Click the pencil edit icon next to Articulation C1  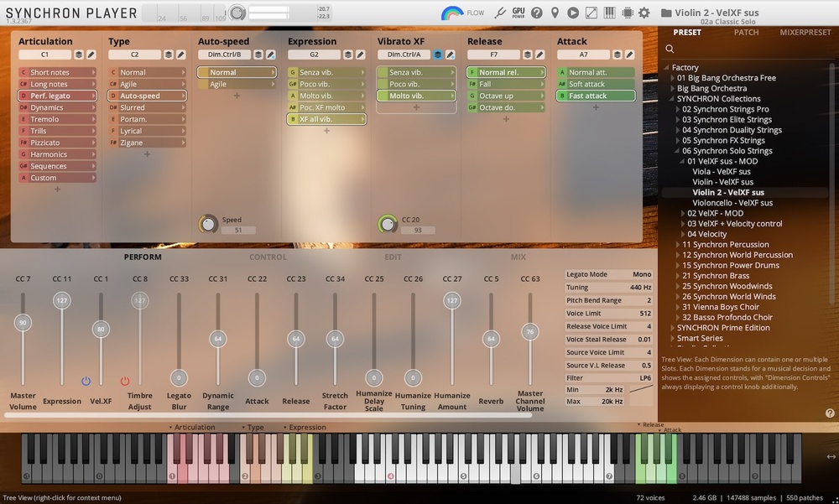[91, 54]
